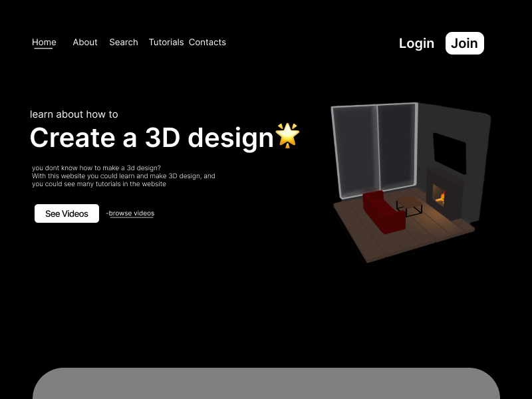532x399 pixels.
Task: Click the fireplace with burning fire
Action: [440, 194]
